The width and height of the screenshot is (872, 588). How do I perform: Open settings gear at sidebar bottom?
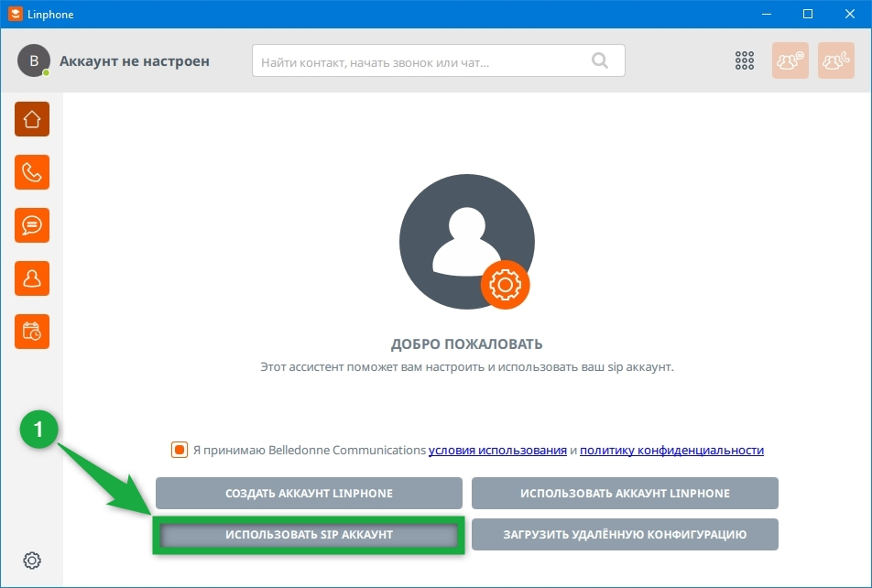pyautogui.click(x=32, y=561)
